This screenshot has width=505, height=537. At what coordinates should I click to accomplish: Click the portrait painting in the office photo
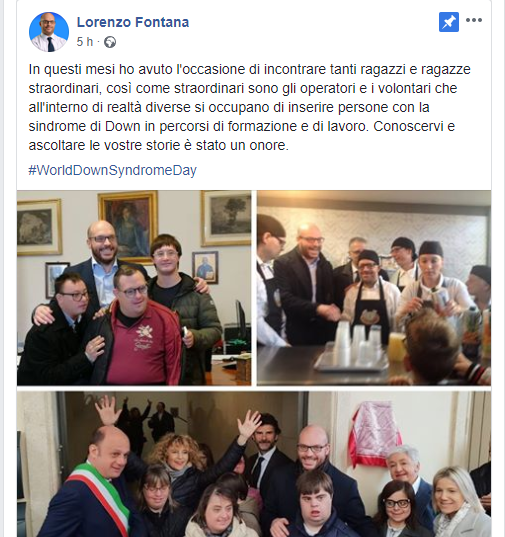(x=128, y=226)
